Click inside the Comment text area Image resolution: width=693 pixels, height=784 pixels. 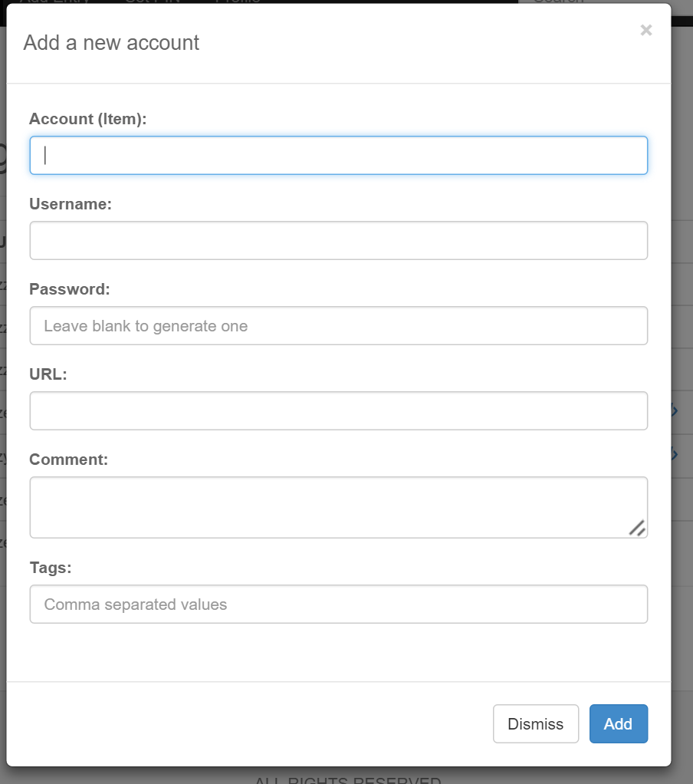(338, 505)
